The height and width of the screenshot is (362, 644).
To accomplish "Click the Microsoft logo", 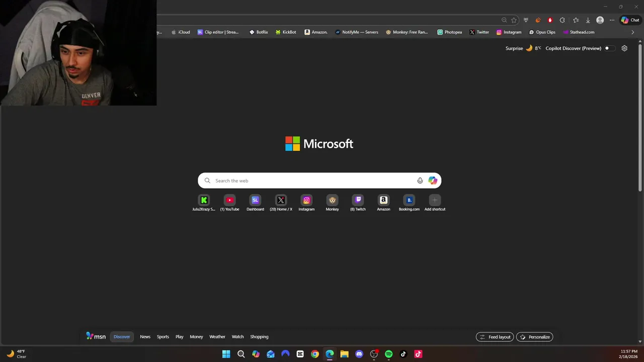I will click(319, 144).
